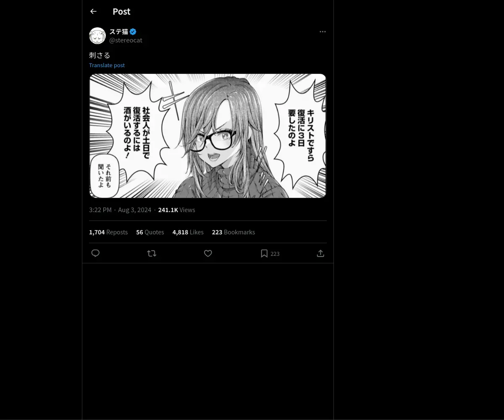View the 1,704 Reposts list
The width and height of the screenshot is (504, 420).
coord(108,232)
